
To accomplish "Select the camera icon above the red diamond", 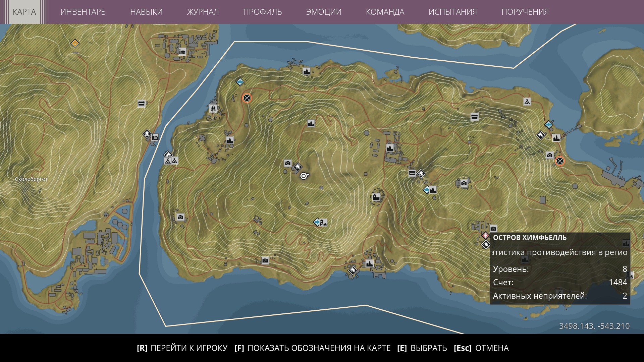I will coord(493,229).
